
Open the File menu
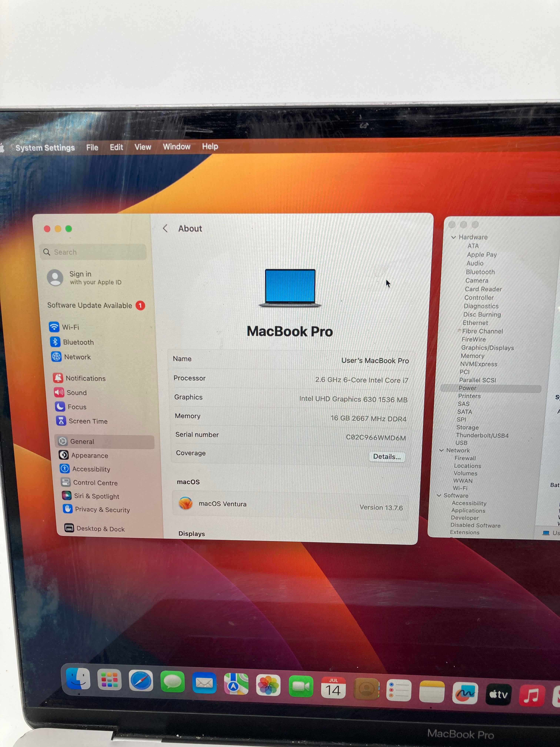pos(92,147)
